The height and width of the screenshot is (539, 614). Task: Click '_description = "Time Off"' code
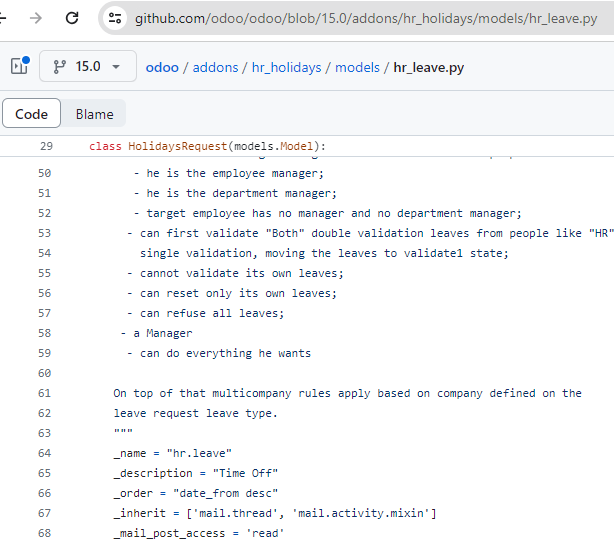(x=195, y=473)
